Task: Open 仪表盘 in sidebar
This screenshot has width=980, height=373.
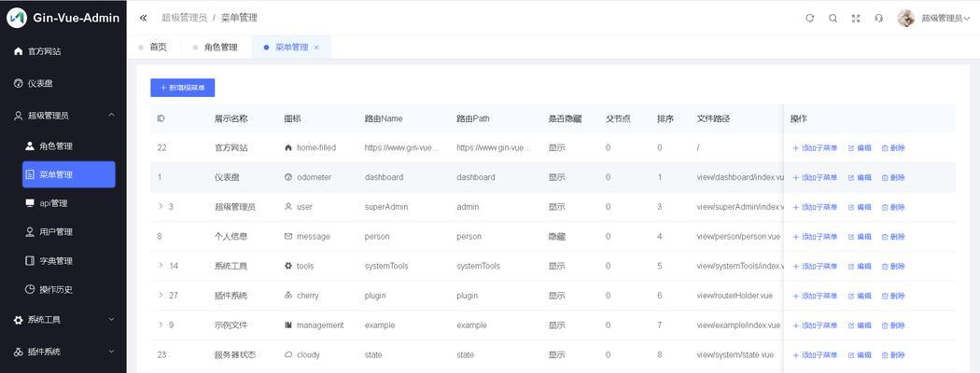Action: tap(63, 83)
